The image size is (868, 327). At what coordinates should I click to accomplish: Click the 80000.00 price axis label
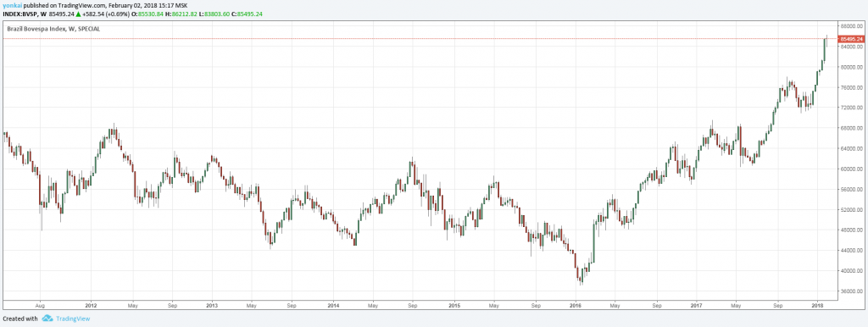point(852,68)
